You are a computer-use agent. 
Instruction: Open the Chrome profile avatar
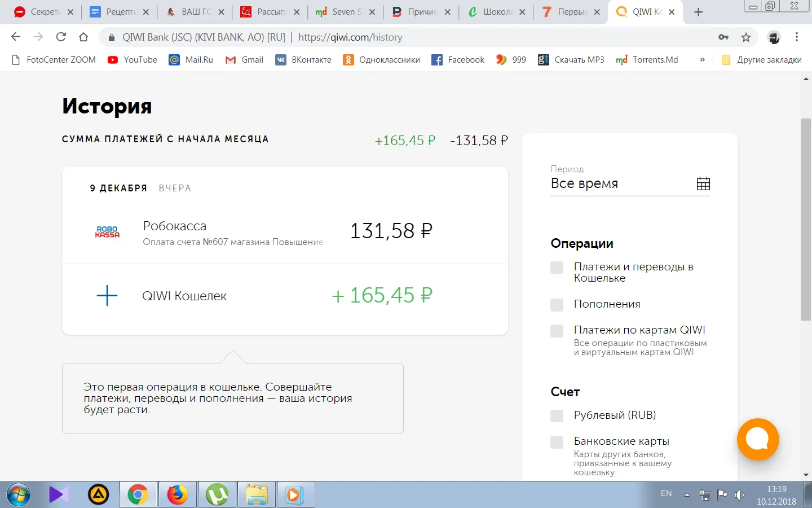(774, 37)
